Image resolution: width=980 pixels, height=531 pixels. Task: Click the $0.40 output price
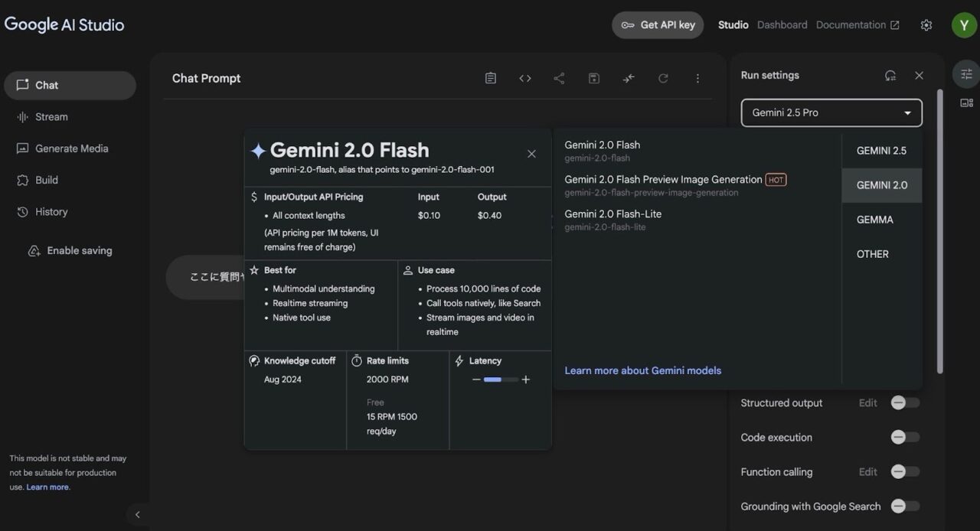pyautogui.click(x=489, y=216)
